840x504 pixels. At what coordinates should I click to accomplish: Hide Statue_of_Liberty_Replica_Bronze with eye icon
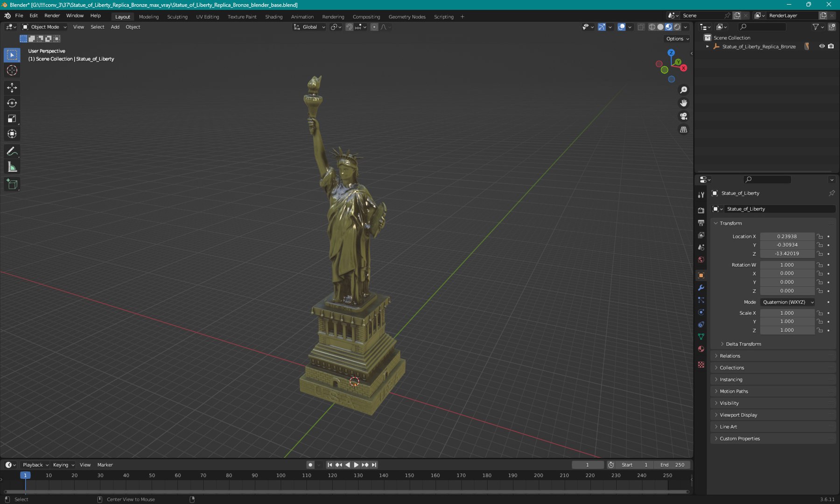(x=822, y=46)
